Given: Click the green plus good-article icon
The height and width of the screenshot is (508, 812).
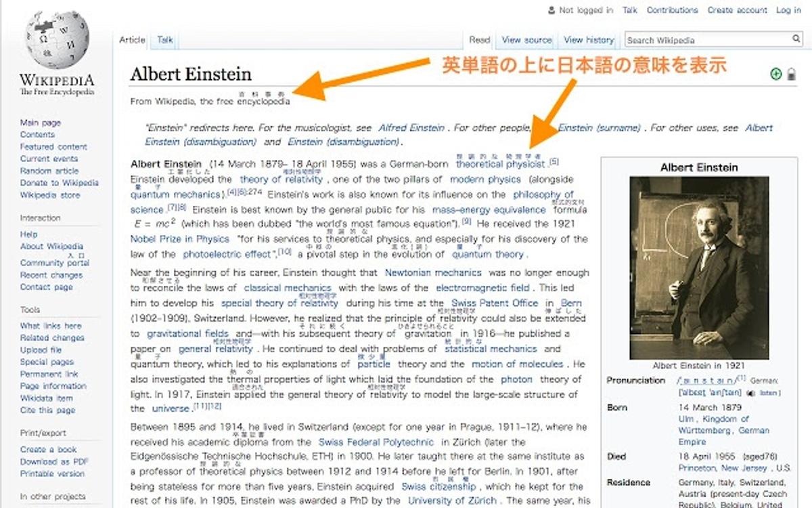Looking at the screenshot, I should point(776,75).
